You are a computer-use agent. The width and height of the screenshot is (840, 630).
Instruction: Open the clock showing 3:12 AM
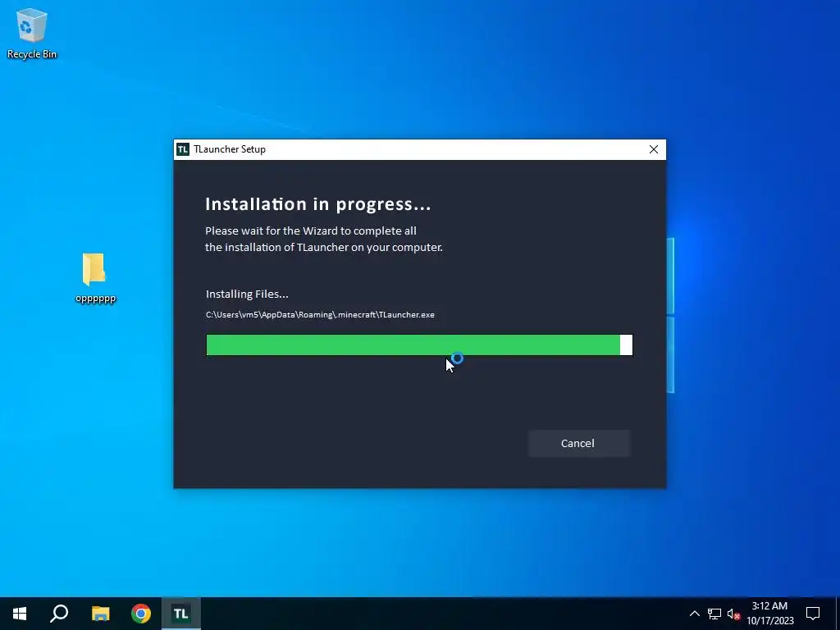click(769, 614)
